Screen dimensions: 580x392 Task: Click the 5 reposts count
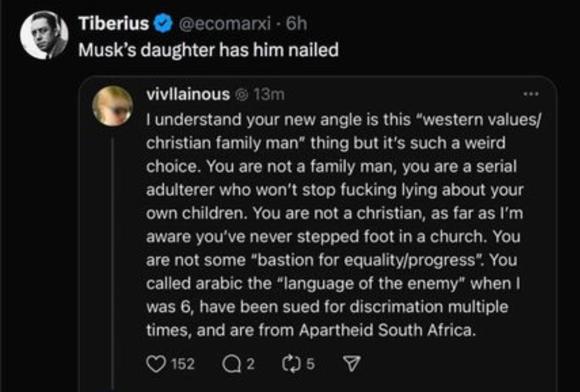pos(310,364)
